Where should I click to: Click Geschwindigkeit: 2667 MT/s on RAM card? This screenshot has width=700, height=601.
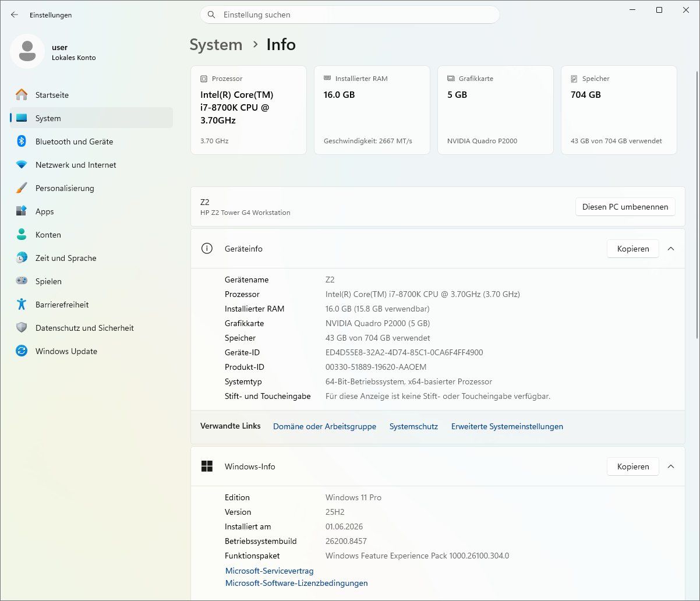point(368,141)
